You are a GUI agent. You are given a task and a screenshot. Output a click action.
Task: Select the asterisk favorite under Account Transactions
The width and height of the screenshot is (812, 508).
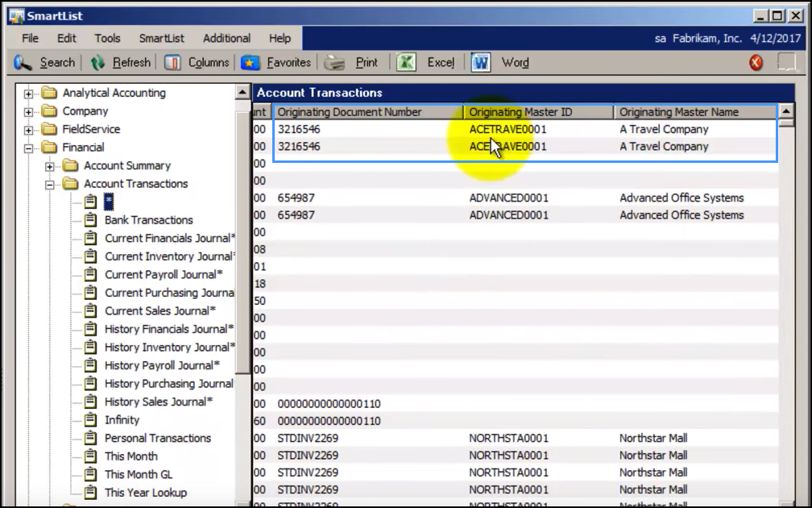pos(108,202)
